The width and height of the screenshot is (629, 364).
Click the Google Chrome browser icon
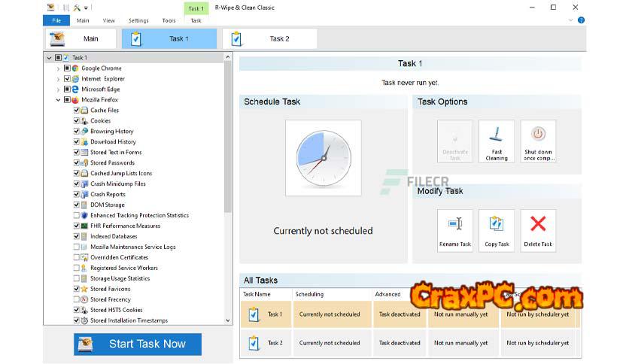(x=75, y=68)
